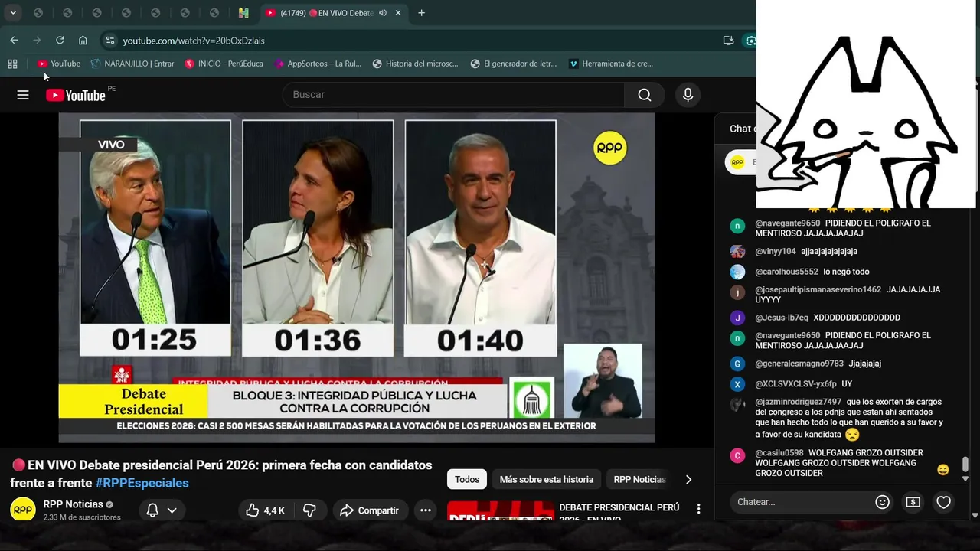
Task: Click @vinyy104 username in chat
Action: pos(776,251)
